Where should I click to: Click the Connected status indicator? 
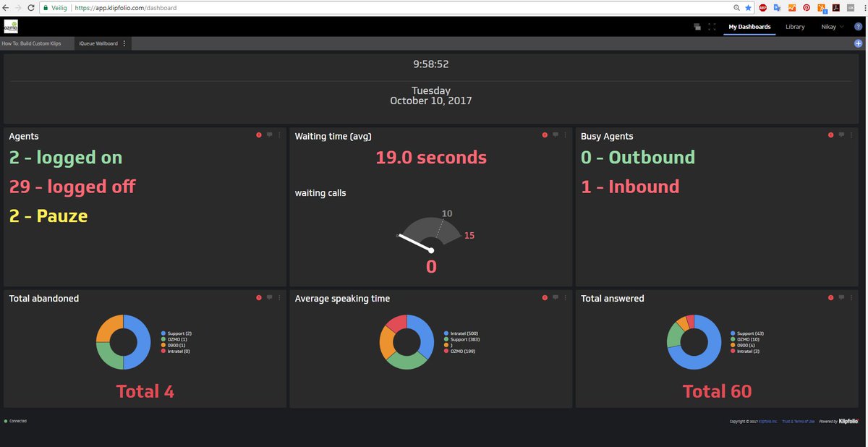click(15, 421)
